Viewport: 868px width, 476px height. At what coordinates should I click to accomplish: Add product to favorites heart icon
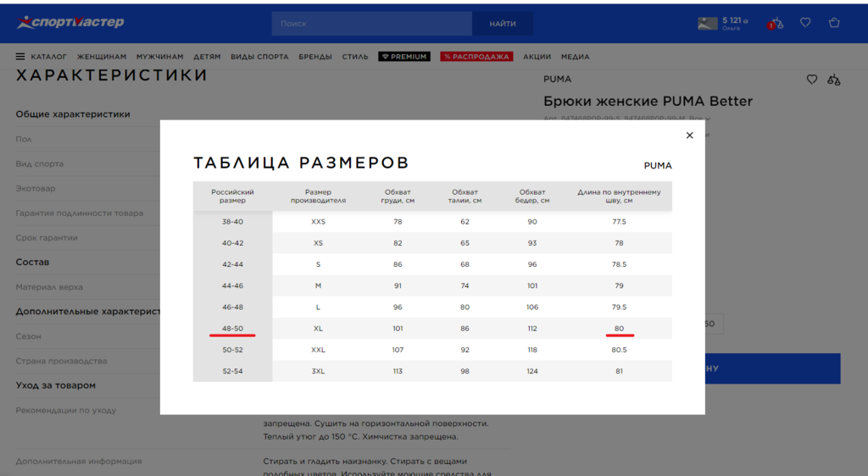pyautogui.click(x=811, y=80)
